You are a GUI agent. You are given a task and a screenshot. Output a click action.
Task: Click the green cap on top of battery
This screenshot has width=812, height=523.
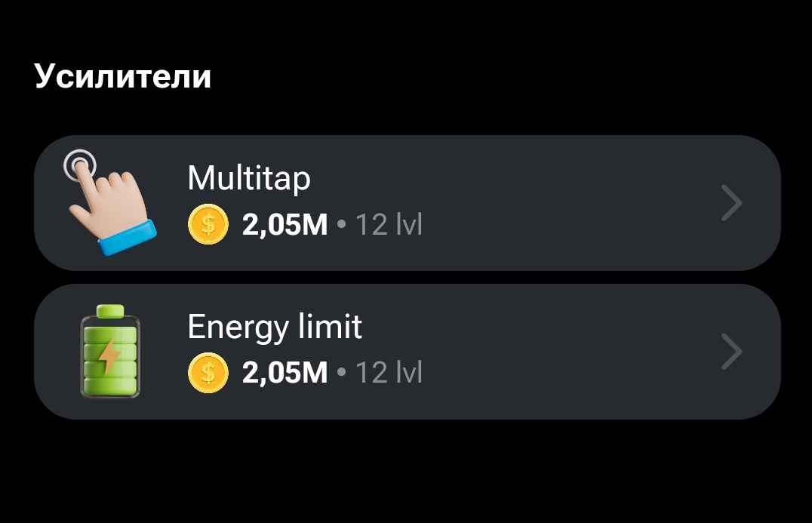[110, 311]
